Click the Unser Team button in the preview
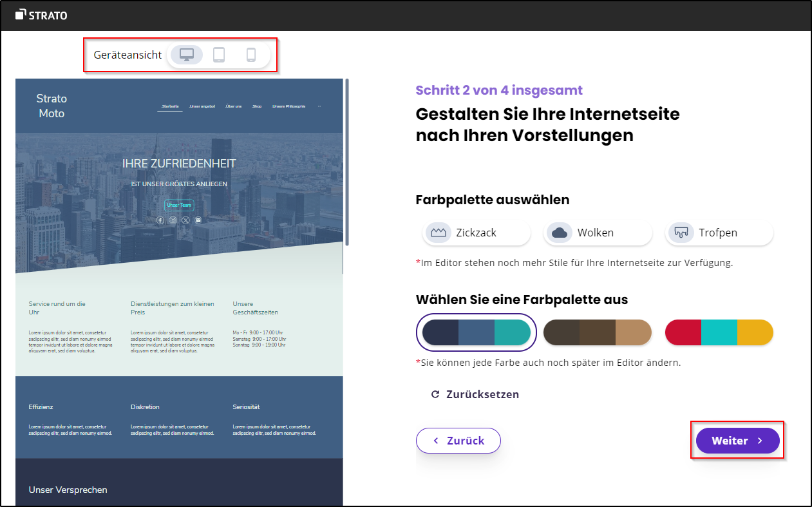The image size is (812, 507). (x=178, y=205)
